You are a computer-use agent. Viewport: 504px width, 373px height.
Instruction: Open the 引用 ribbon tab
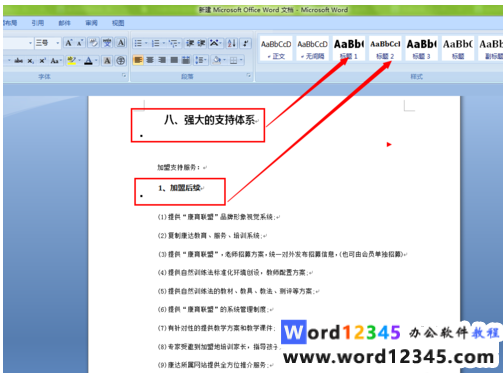tap(38, 23)
